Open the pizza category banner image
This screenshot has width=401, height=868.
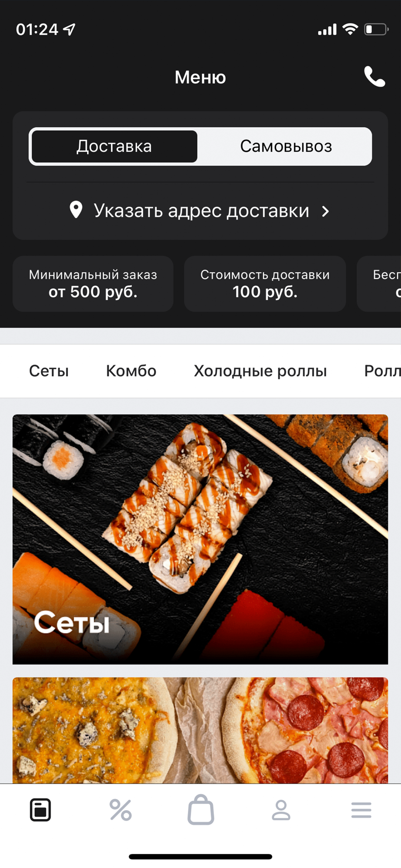click(200, 730)
